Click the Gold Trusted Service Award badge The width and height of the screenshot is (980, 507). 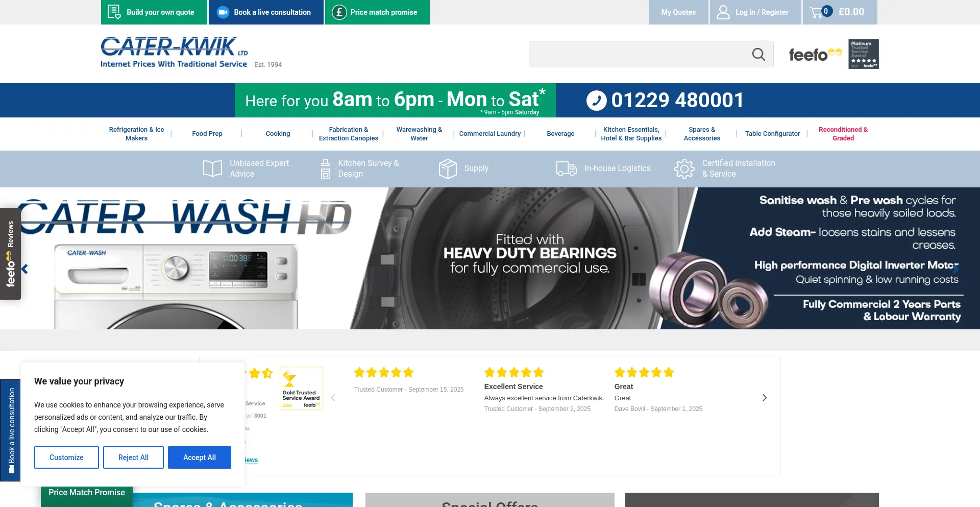click(301, 388)
